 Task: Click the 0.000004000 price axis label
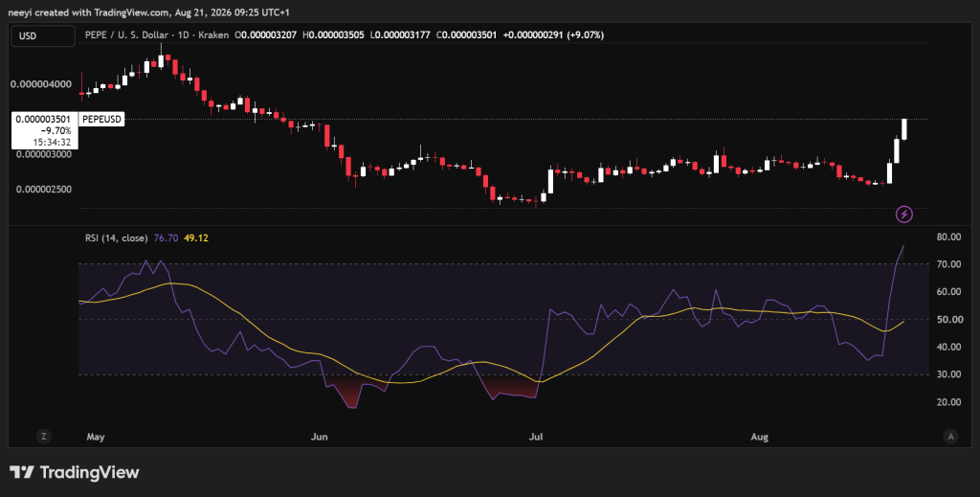pyautogui.click(x=41, y=83)
